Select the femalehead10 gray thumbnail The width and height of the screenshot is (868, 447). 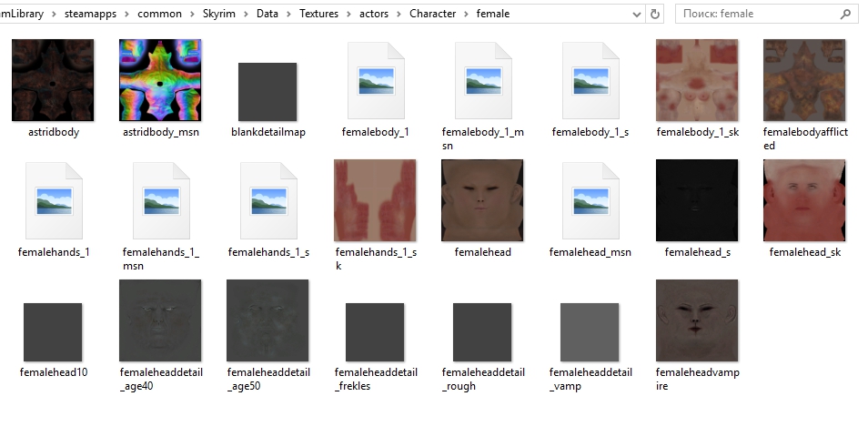pyautogui.click(x=53, y=332)
